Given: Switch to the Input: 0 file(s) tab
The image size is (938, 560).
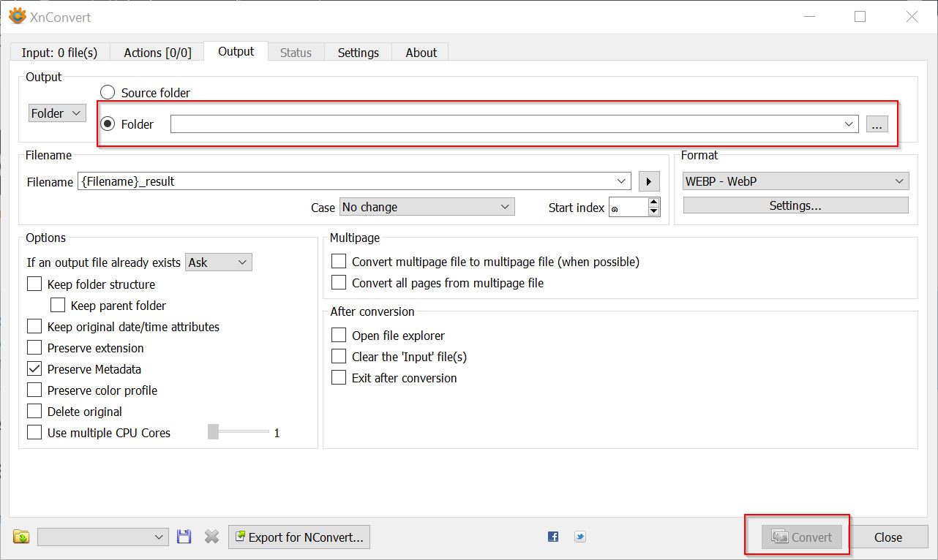Looking at the screenshot, I should point(60,53).
